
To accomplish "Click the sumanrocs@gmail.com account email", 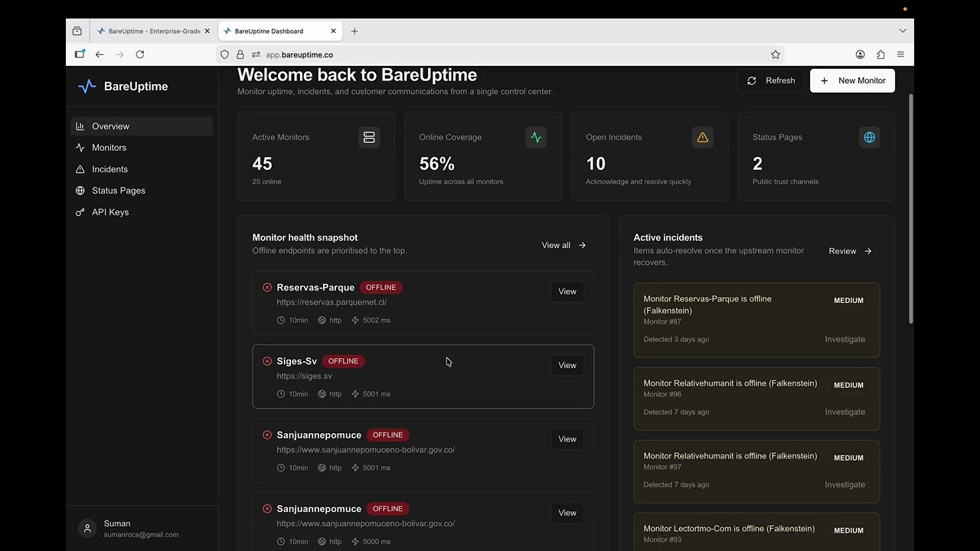I will pos(142,535).
